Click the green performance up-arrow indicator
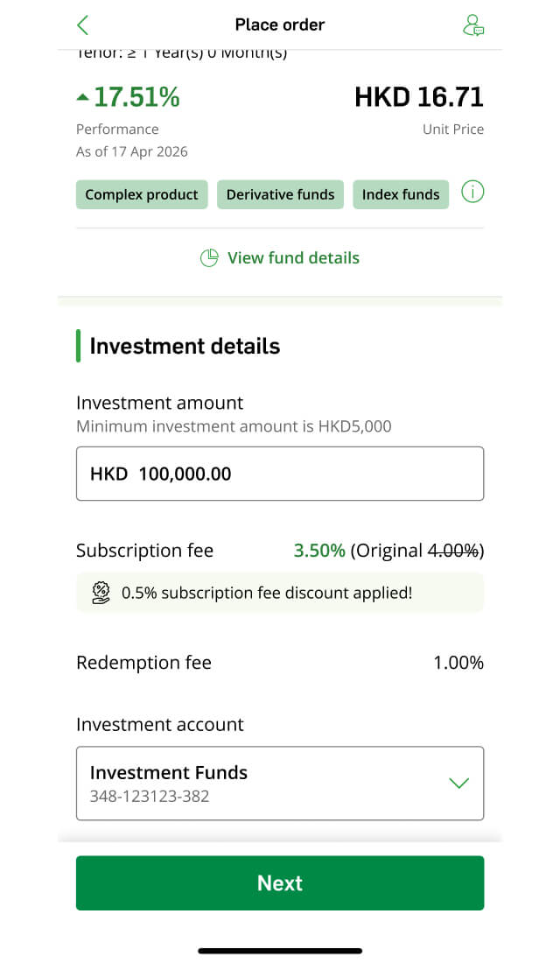The image size is (560, 963). (83, 97)
